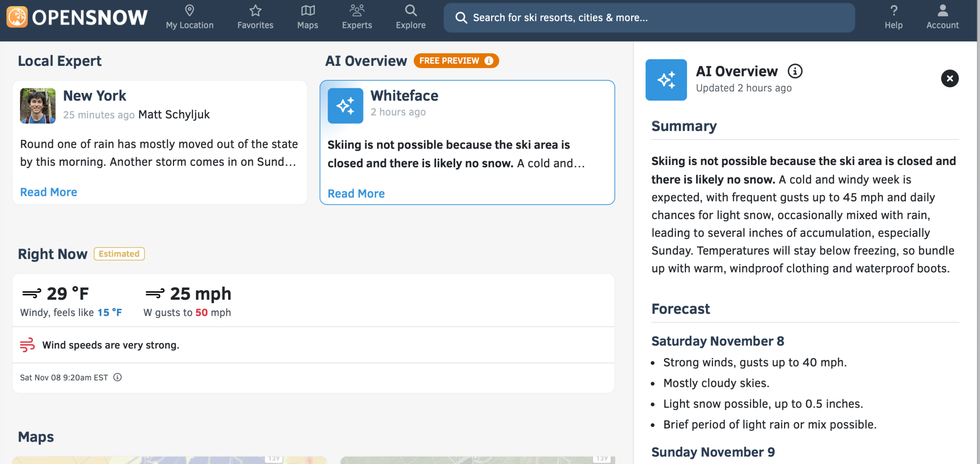The image size is (980, 464).
Task: Click the OpenSnow logo icon
Action: pos(17,17)
